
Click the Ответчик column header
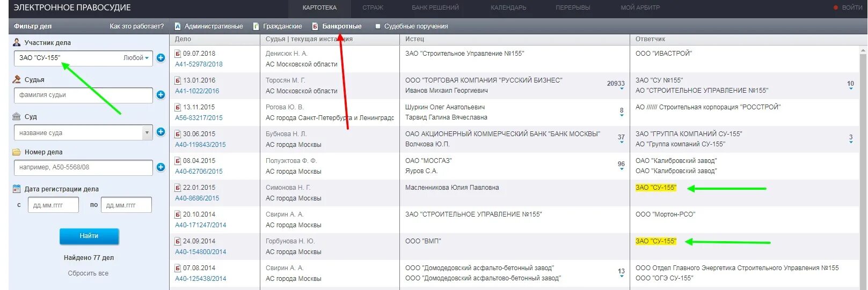pyautogui.click(x=650, y=39)
